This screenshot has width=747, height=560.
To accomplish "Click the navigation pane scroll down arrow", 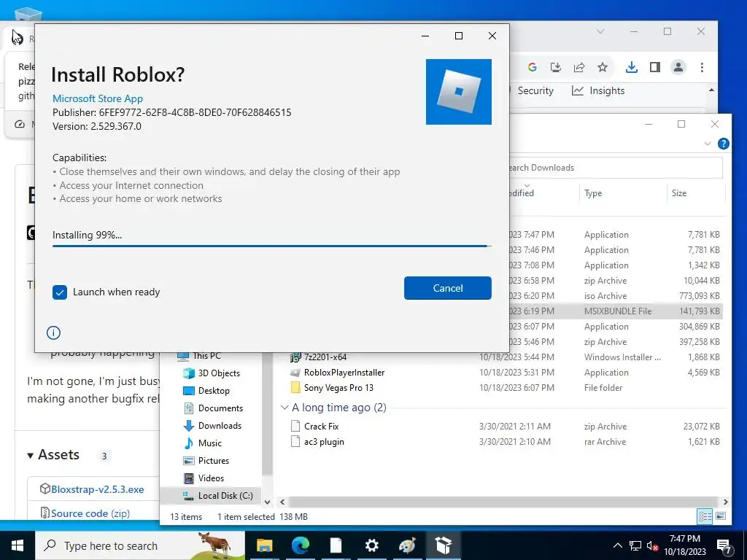I will [267, 502].
